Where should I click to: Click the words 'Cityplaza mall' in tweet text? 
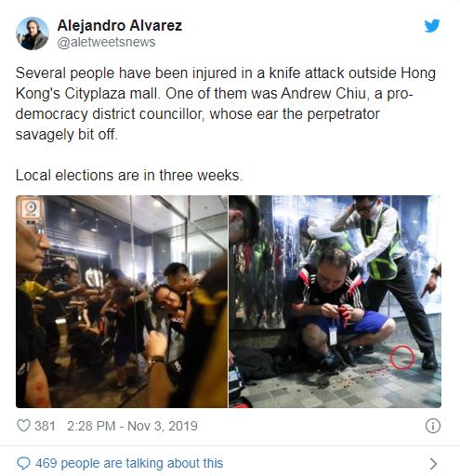pyautogui.click(x=112, y=94)
